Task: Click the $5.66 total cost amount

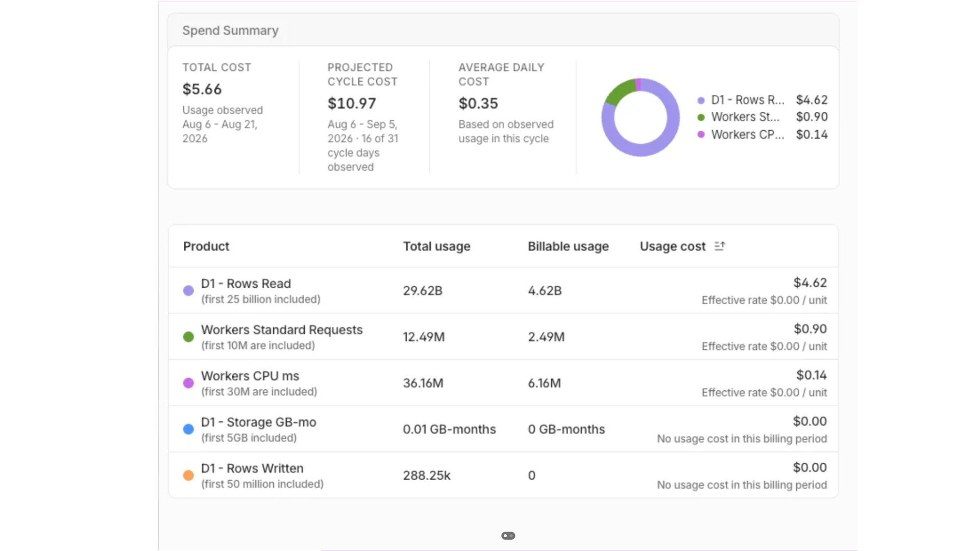Action: point(202,89)
